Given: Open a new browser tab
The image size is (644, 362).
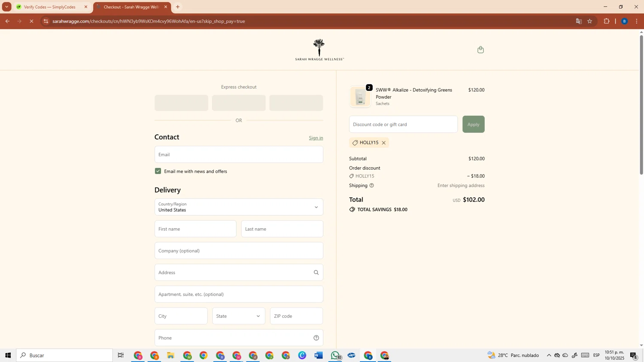Looking at the screenshot, I should pos(178,7).
